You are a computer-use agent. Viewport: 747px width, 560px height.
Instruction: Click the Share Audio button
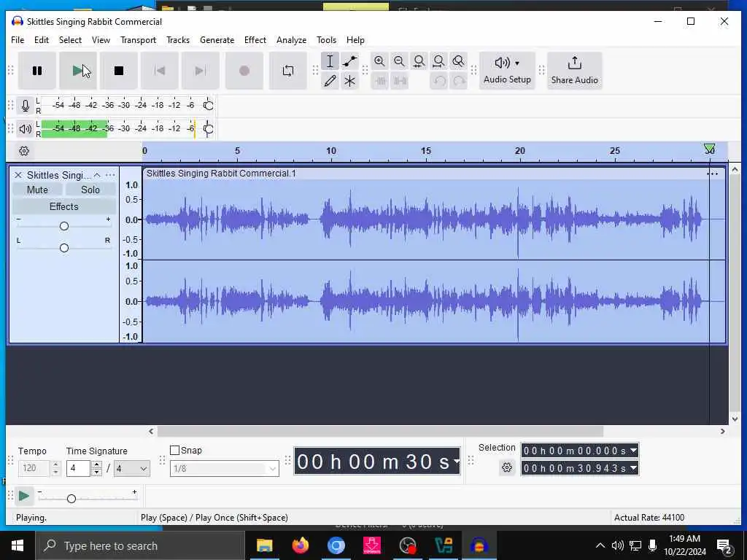(x=575, y=71)
